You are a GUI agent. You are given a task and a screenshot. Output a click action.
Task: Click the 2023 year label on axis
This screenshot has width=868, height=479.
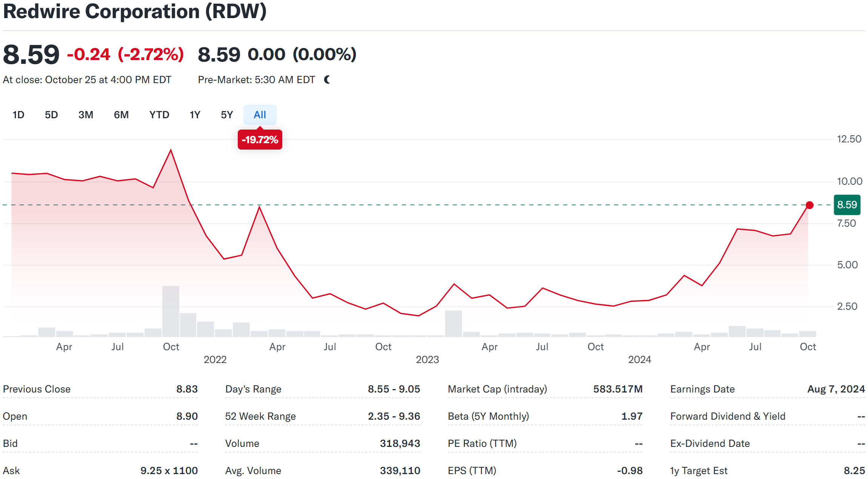(427, 360)
